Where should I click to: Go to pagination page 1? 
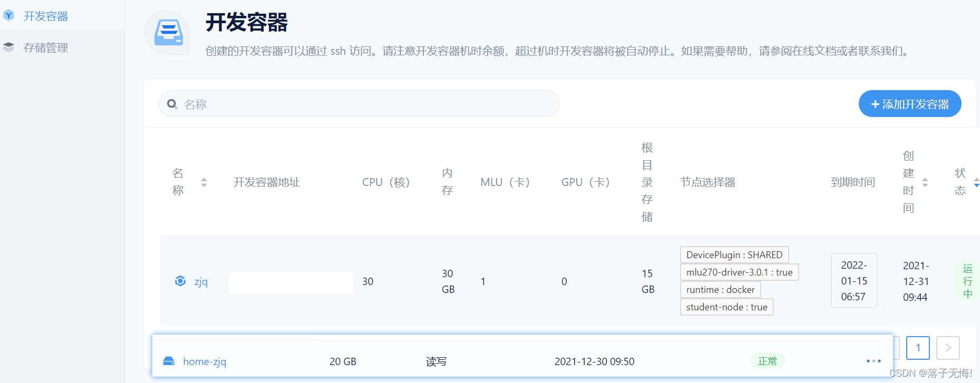pos(918,348)
